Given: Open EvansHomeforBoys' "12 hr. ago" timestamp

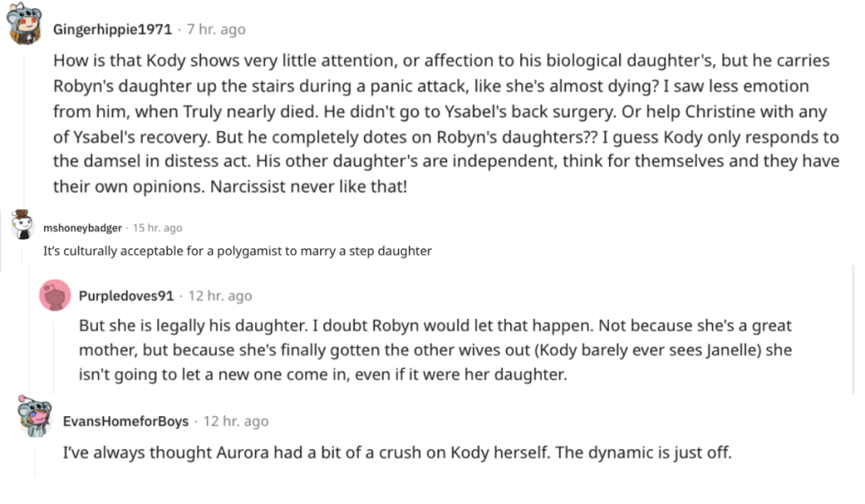Looking at the screenshot, I should pyautogui.click(x=236, y=421).
